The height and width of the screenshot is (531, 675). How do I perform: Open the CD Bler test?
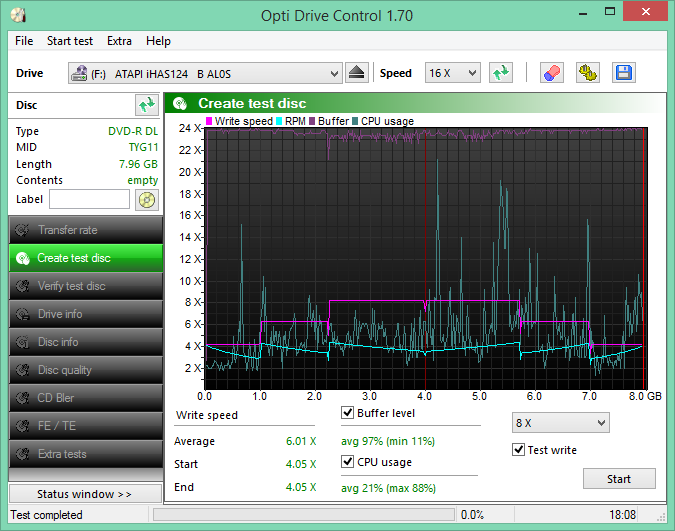[86, 398]
